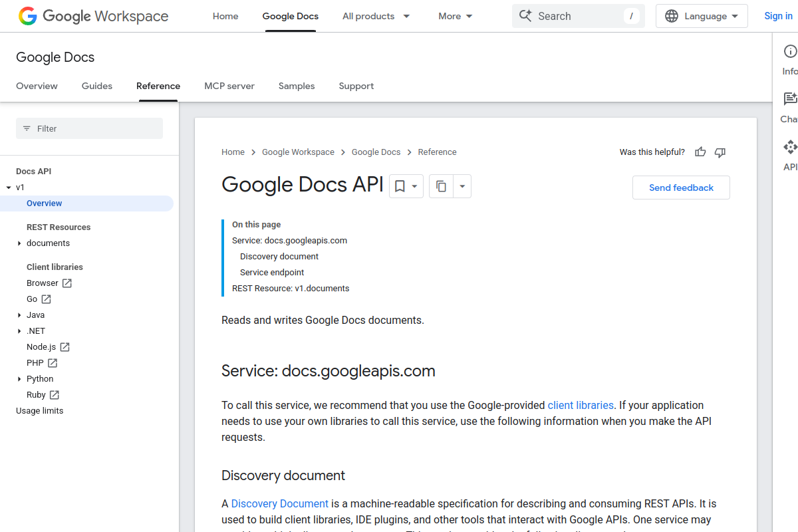798x532 pixels.
Task: Open Browser client library link
Action: [x=43, y=283]
